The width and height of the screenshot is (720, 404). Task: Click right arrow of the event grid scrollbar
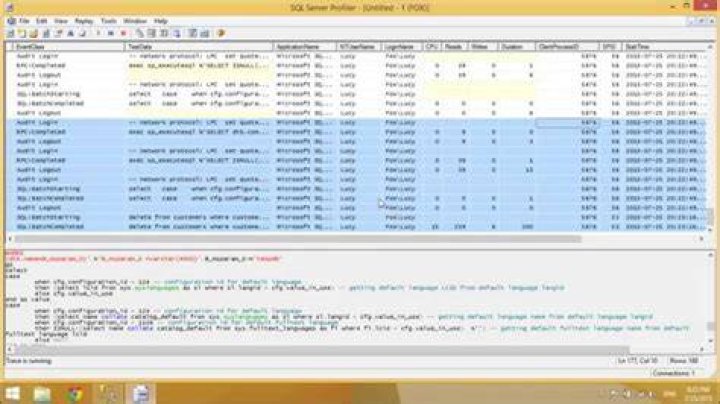coord(701,239)
